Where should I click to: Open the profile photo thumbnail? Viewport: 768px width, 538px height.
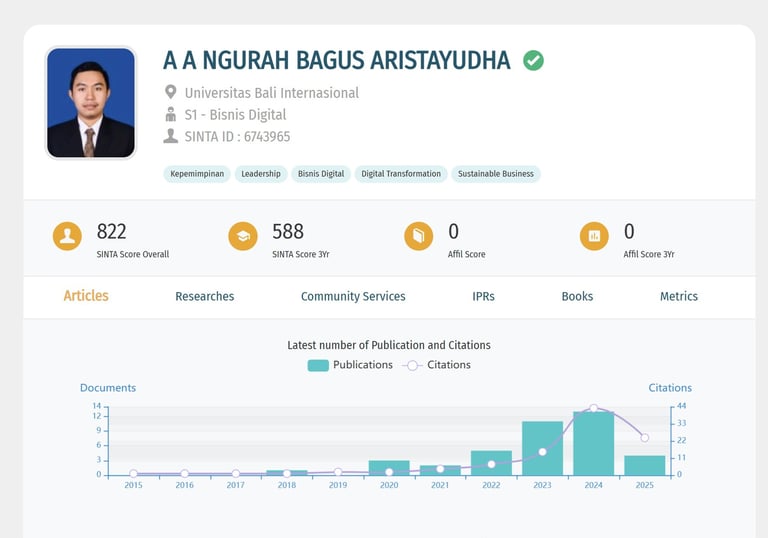tap(91, 103)
